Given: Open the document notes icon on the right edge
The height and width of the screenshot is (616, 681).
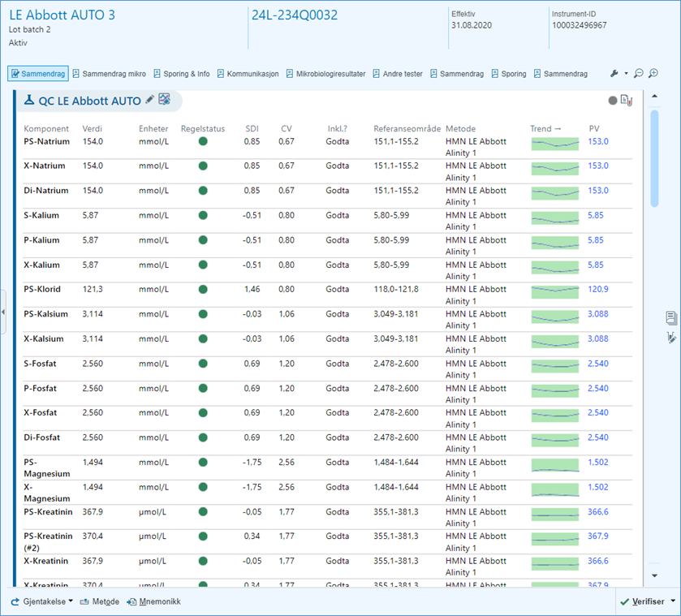Looking at the screenshot, I should coord(671,318).
